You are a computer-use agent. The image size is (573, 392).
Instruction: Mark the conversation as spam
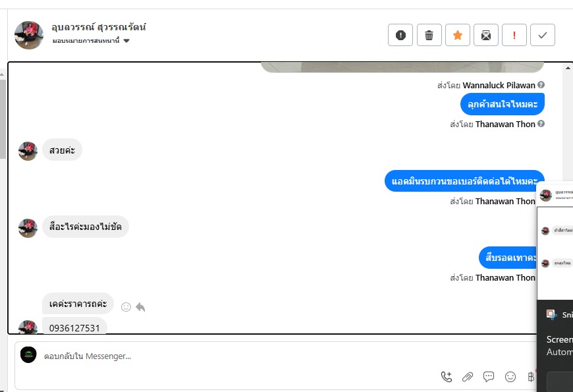pos(400,35)
